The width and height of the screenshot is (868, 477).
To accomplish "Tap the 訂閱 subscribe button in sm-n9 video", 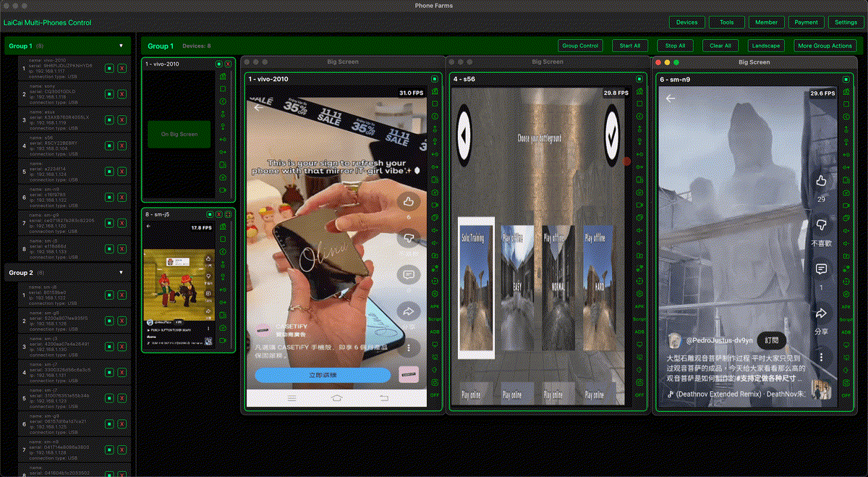I will pos(772,340).
